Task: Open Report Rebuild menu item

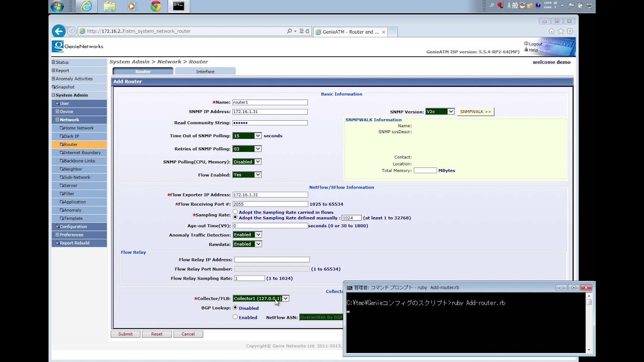Action: 79,243
